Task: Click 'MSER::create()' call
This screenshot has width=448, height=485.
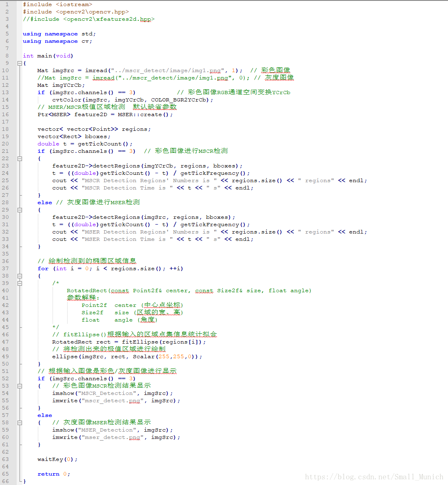Action: tap(143, 115)
